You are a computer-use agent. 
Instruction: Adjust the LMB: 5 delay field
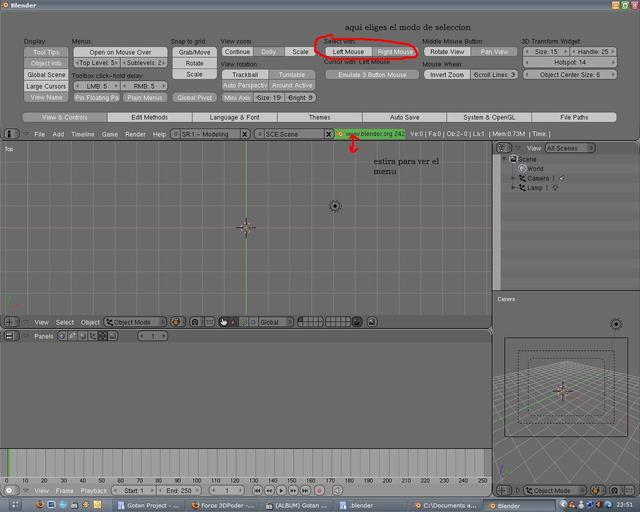97,86
